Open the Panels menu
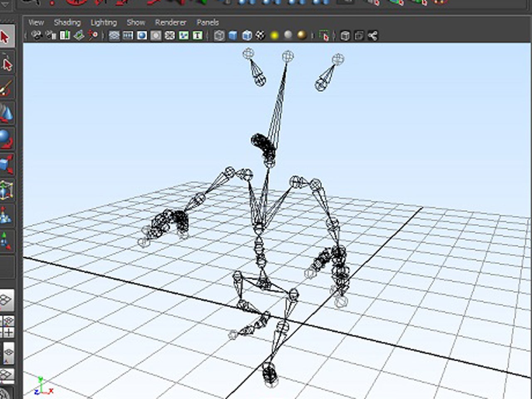The image size is (532, 399). tap(208, 22)
